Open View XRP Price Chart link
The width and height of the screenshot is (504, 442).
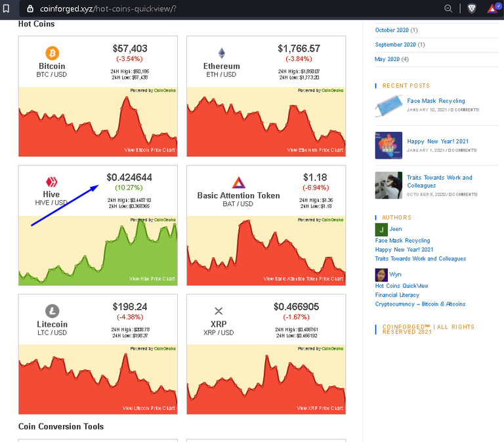tap(320, 408)
